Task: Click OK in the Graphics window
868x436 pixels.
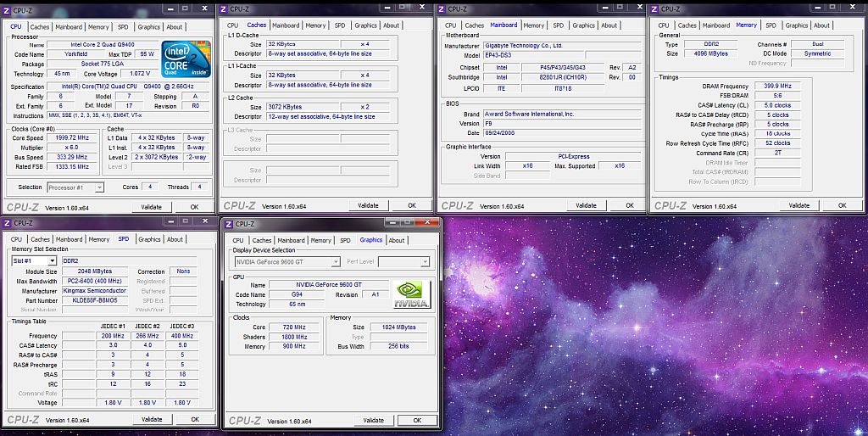Action: (x=417, y=421)
